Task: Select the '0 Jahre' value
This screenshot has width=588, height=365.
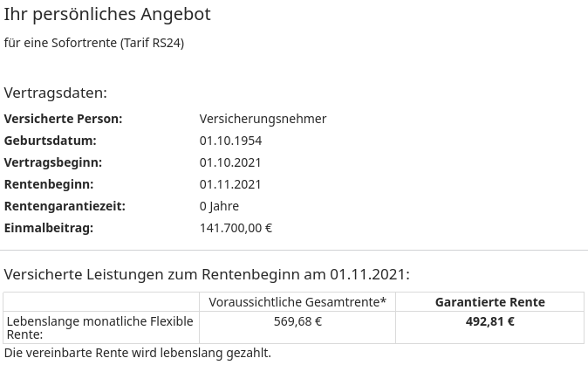Action: point(219,206)
